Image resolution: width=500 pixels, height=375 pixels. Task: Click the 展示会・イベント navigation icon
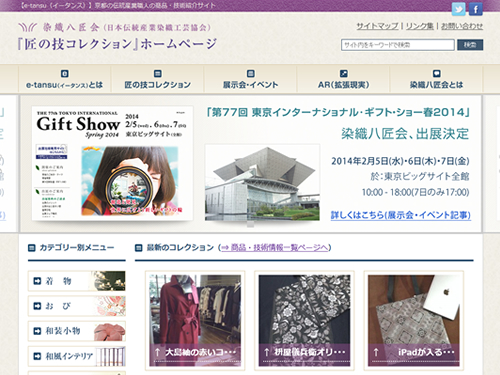[250, 73]
